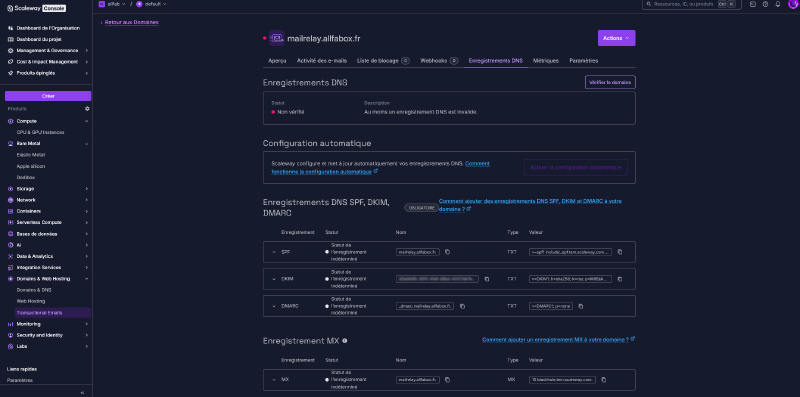Switch to the Webhooks tab
The height and width of the screenshot is (397, 800).
(x=439, y=61)
